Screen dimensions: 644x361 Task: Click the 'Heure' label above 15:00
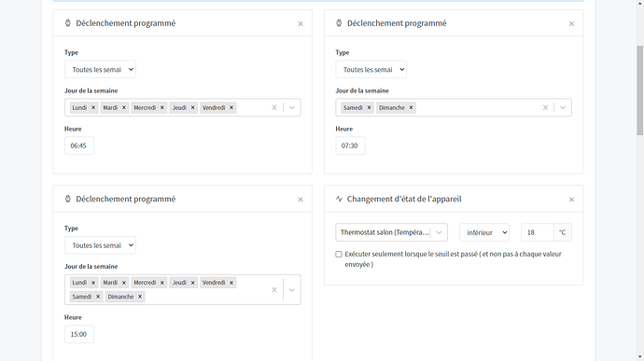73,317
